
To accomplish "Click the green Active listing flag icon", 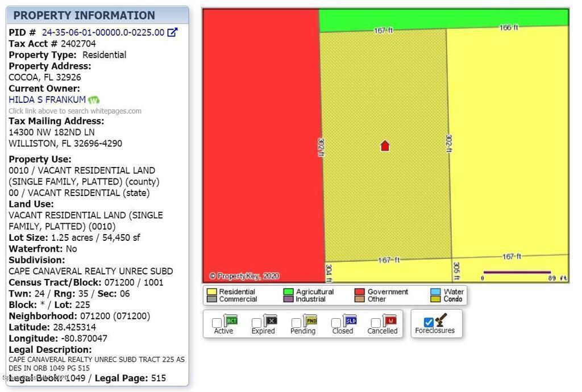I will click(x=231, y=320).
